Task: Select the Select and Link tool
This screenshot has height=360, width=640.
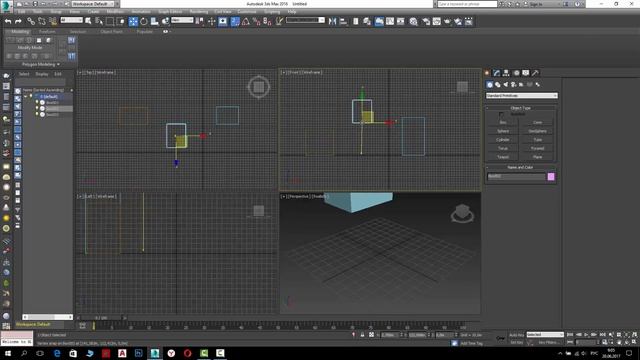Action: point(31,21)
